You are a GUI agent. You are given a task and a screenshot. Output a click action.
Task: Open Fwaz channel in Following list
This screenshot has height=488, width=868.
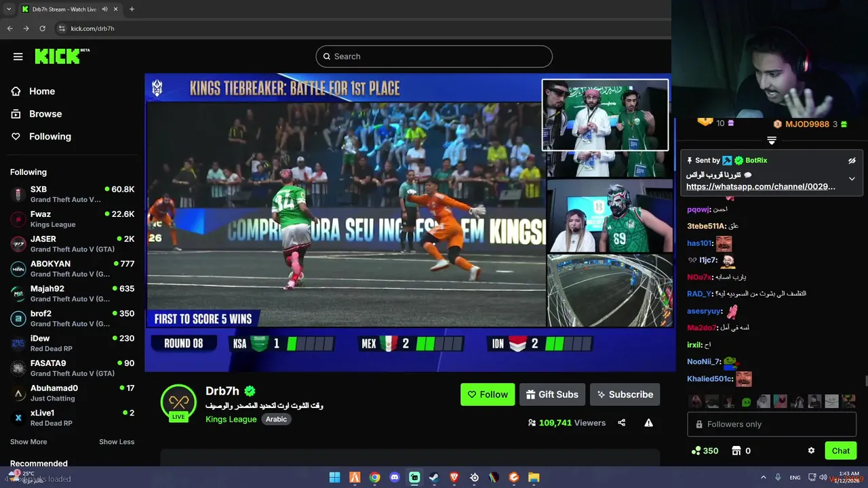click(x=72, y=219)
